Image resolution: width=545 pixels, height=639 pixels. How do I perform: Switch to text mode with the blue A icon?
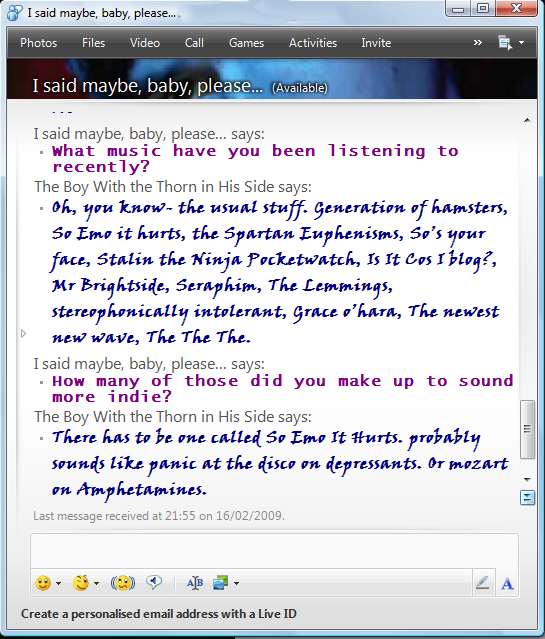(507, 584)
